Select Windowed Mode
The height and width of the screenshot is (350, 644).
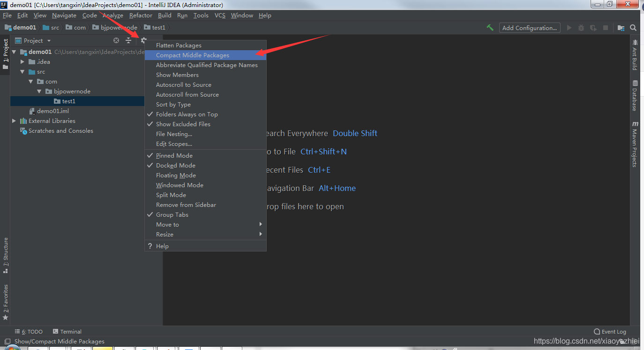[x=205, y=185]
